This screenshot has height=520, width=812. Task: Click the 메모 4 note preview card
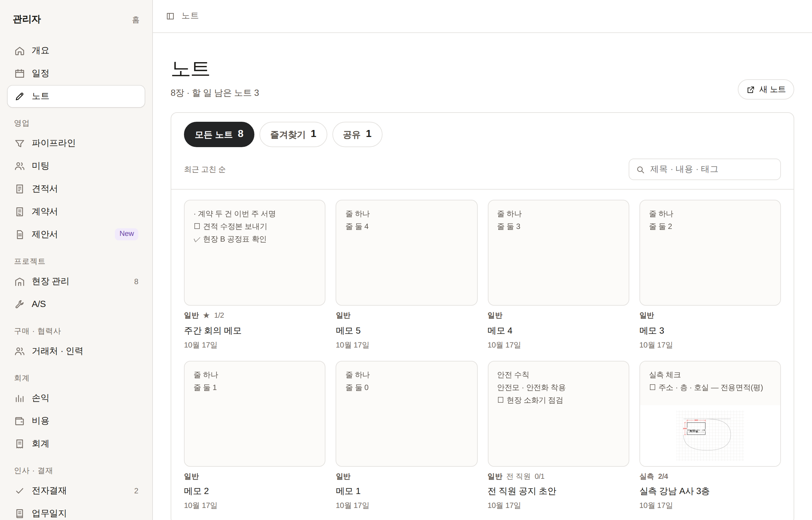click(x=558, y=253)
